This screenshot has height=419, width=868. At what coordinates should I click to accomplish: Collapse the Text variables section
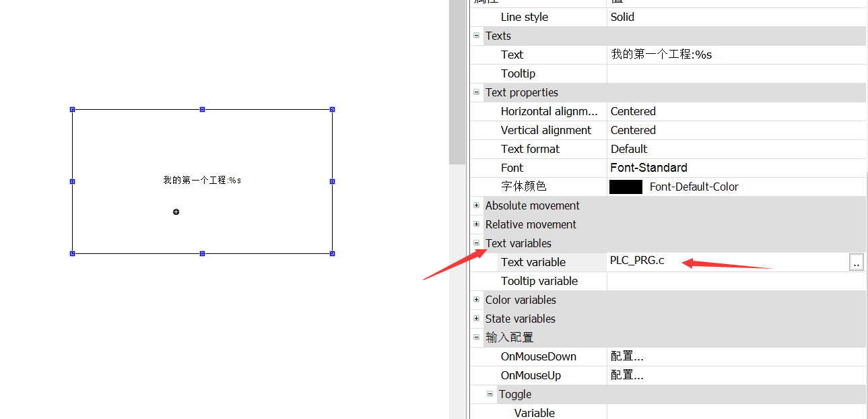[x=477, y=243]
